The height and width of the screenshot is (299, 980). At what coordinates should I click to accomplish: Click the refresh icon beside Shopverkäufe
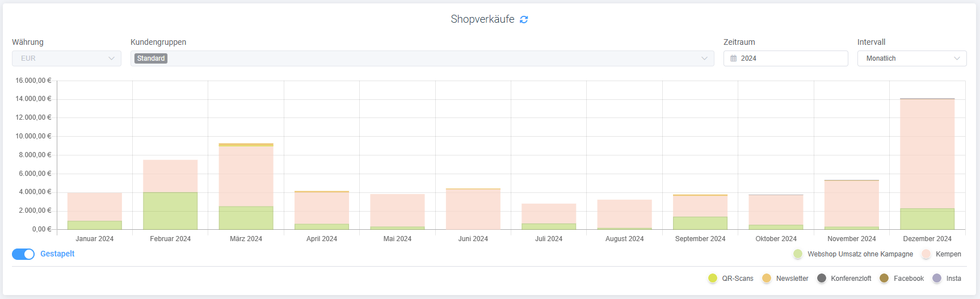pos(524,19)
